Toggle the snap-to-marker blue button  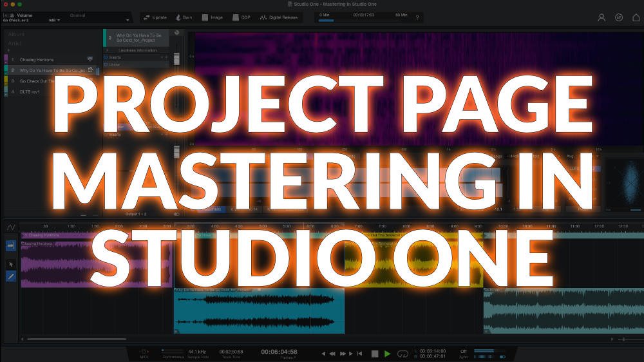pos(11,245)
